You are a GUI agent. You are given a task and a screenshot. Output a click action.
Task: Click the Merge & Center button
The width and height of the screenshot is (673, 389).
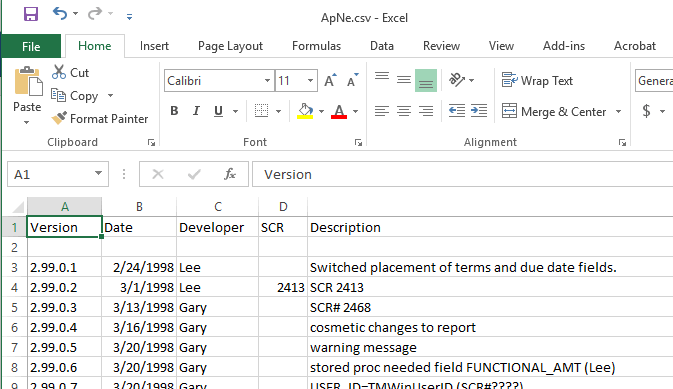point(554,111)
